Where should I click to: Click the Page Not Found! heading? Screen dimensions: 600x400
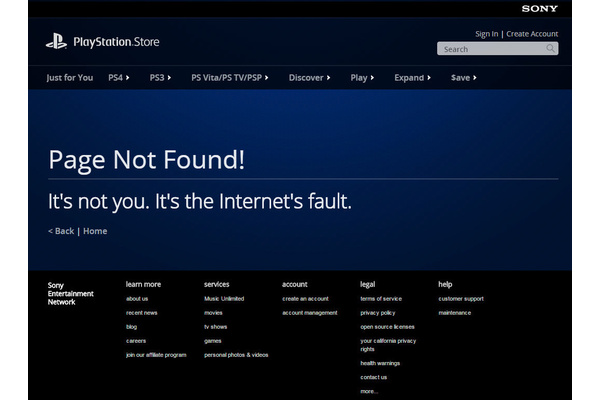coord(147,160)
